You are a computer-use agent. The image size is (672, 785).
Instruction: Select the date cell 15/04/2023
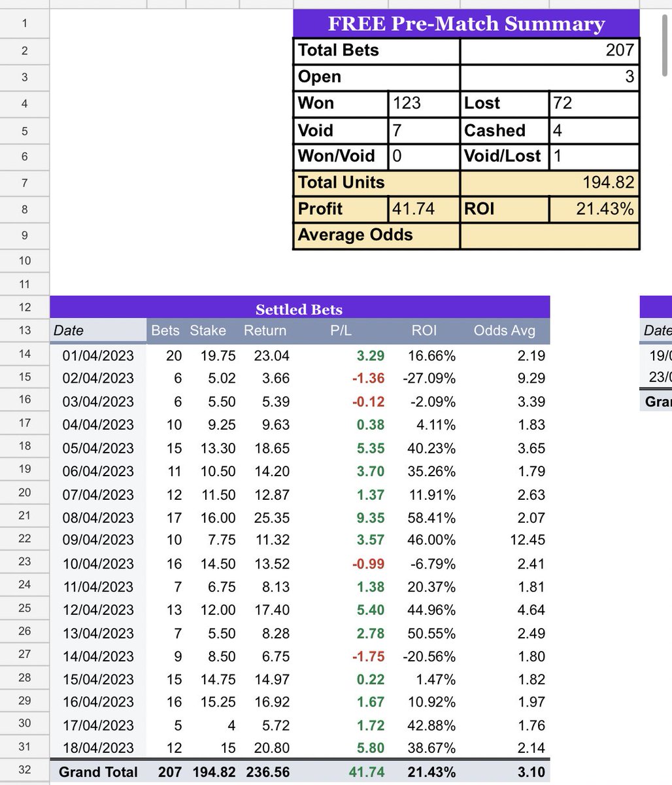[x=98, y=679]
